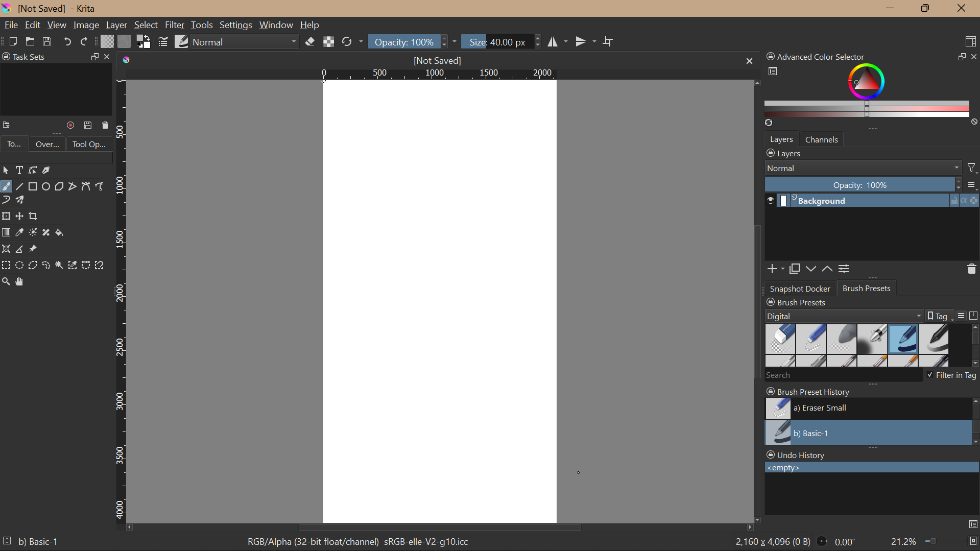Open the Filter menu
Viewport: 980px width, 551px height.
pos(174,25)
